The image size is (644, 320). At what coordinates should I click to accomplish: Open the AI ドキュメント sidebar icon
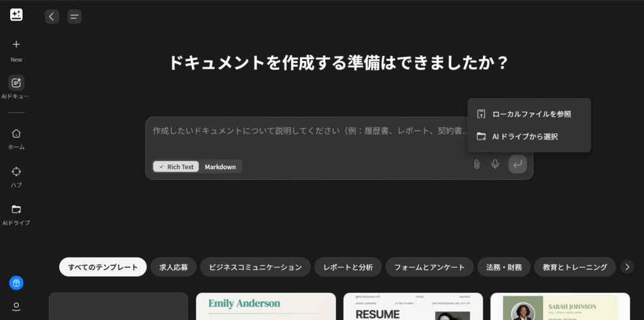tap(16, 83)
